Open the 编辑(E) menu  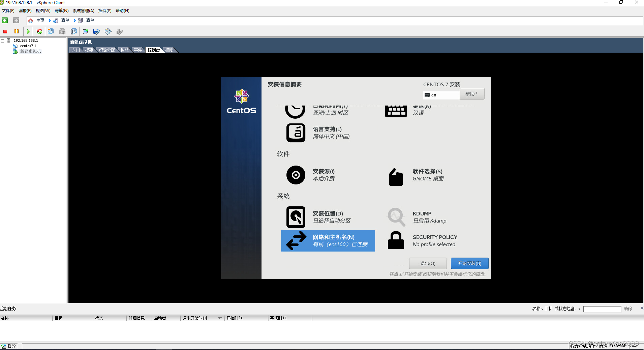coord(25,11)
